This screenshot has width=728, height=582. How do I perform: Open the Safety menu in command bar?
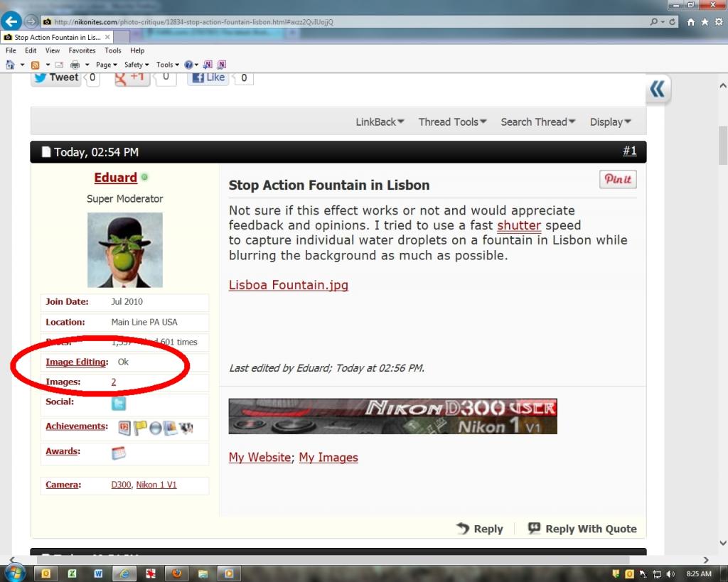(136, 65)
